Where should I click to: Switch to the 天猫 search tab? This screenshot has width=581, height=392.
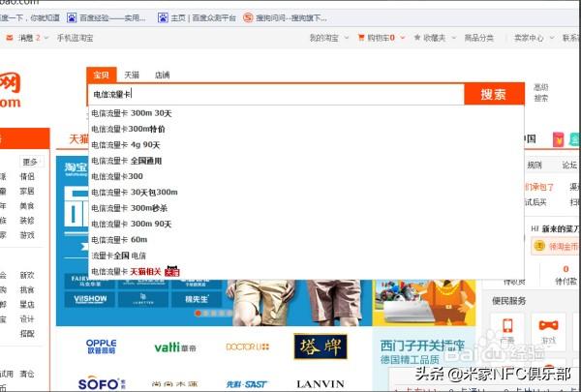tap(132, 75)
